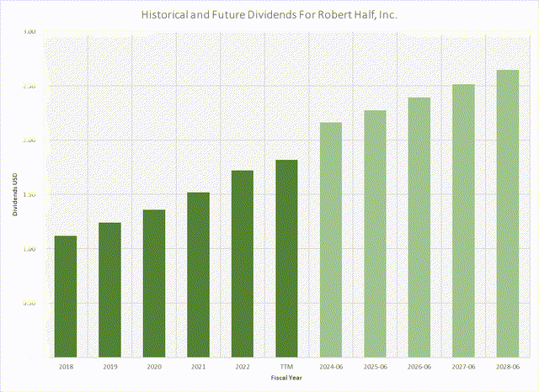Click the 3.00 y-axis value

point(29,32)
